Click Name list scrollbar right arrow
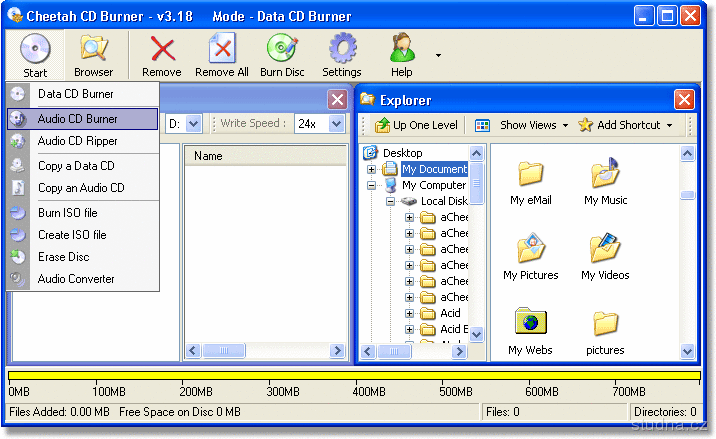 tap(337, 350)
